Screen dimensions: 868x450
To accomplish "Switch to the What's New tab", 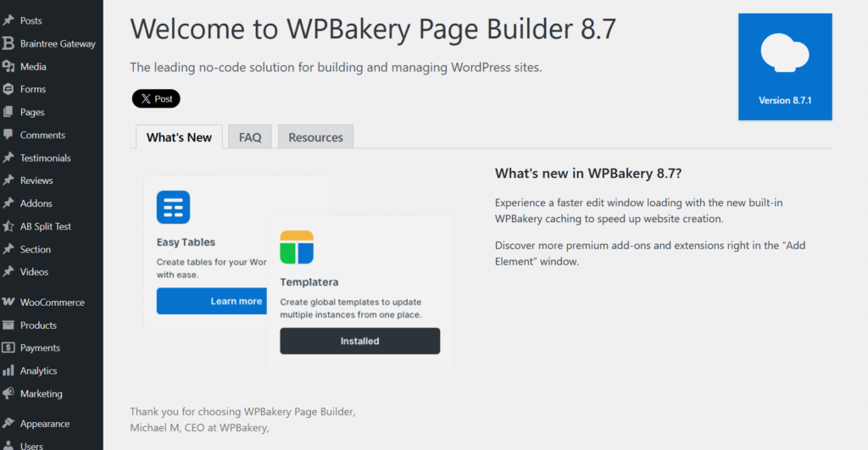I will click(179, 136).
